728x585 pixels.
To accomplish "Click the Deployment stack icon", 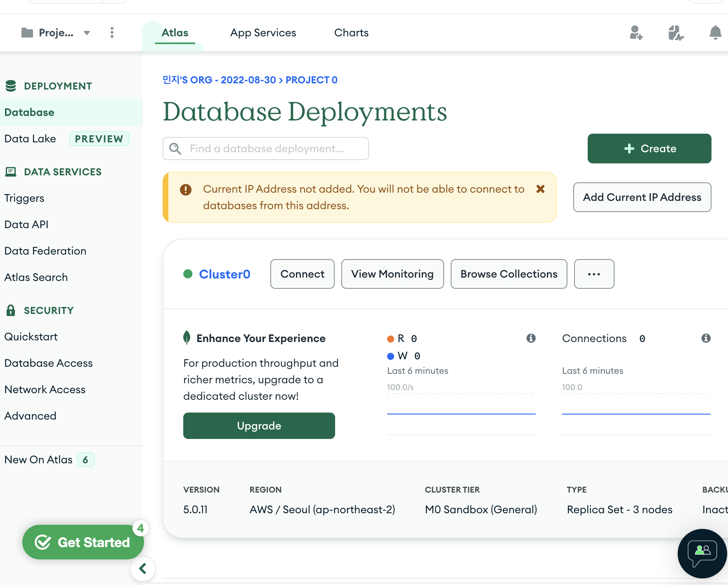I will [x=11, y=86].
